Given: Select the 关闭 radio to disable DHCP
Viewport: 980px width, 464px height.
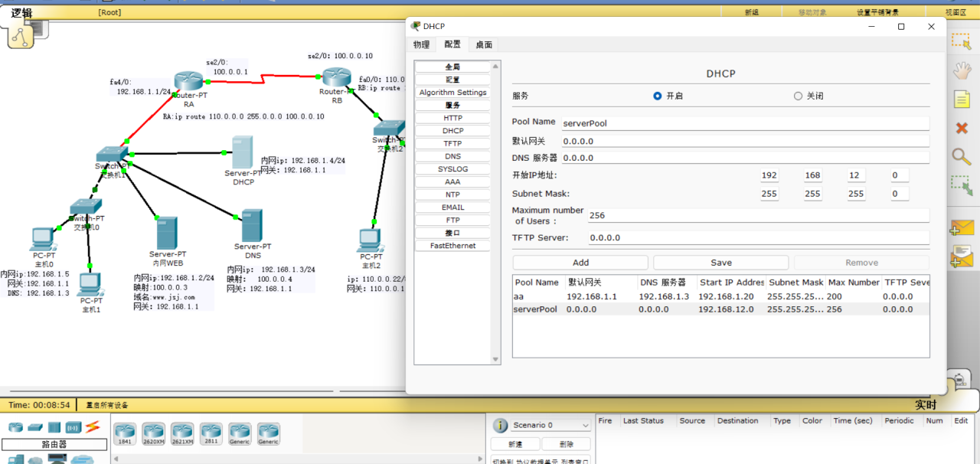Looking at the screenshot, I should tap(798, 96).
